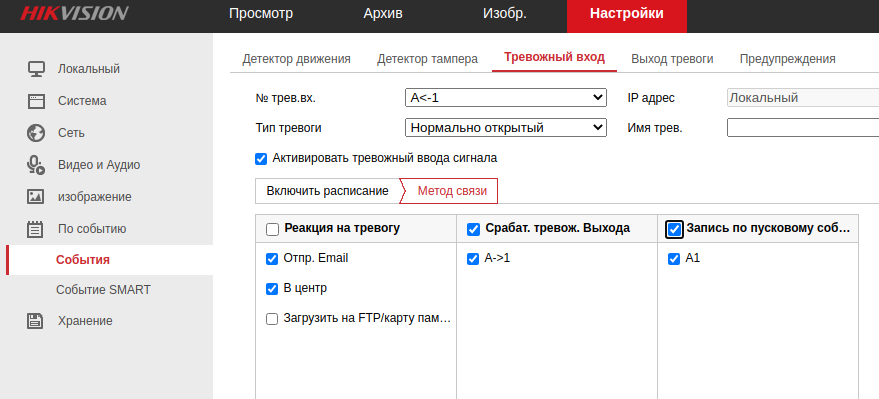Uncheck the A->1 alarm output checkbox
Viewport: 879px width, 399px height.
(x=474, y=259)
